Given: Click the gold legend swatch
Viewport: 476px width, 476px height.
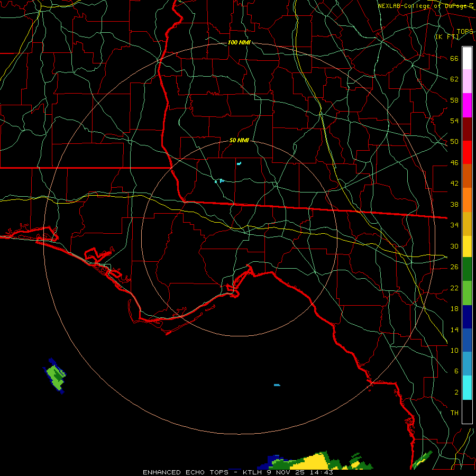Looking at the screenshot, I should click(x=467, y=224).
